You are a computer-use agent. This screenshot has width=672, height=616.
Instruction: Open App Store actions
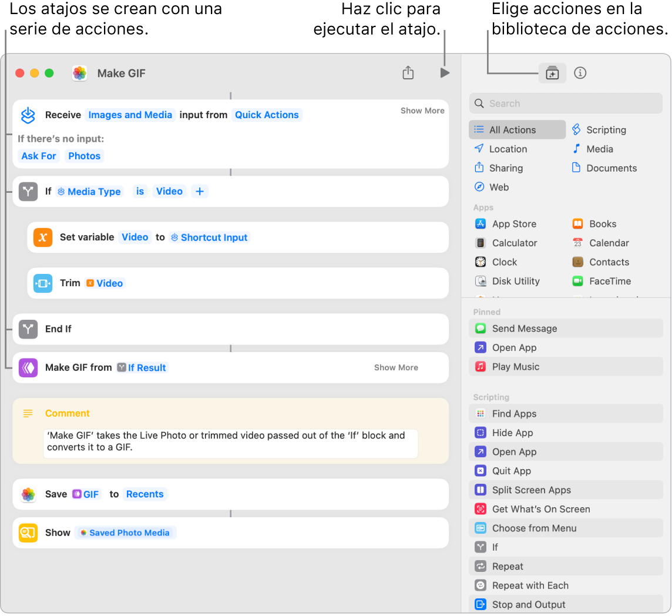tap(506, 224)
